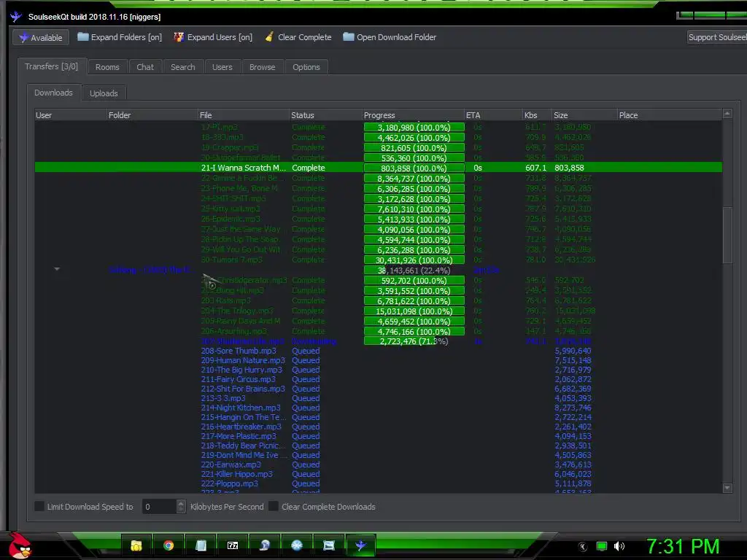Viewport: 747px width, 560px height.
Task: Sort by the Status column header
Action: [x=326, y=115]
